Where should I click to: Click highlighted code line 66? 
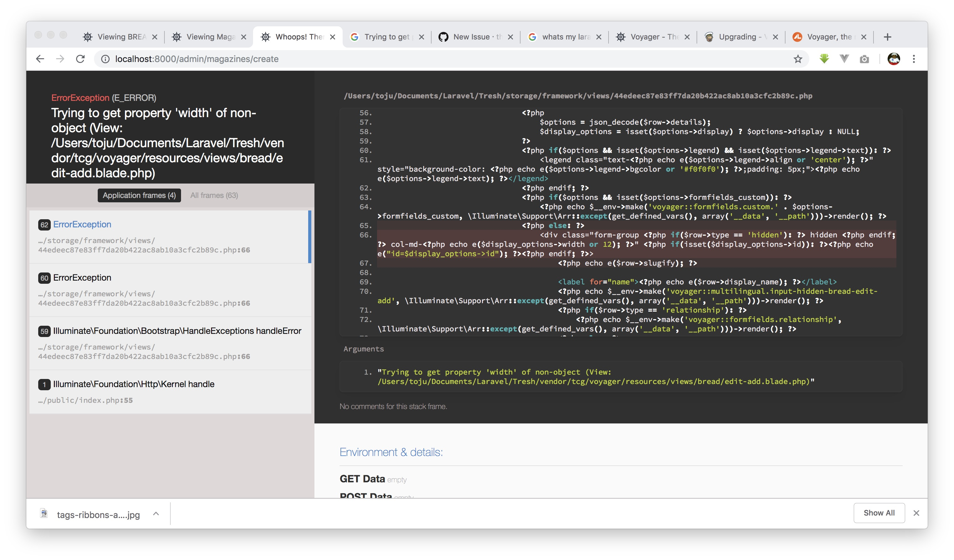[x=636, y=244]
